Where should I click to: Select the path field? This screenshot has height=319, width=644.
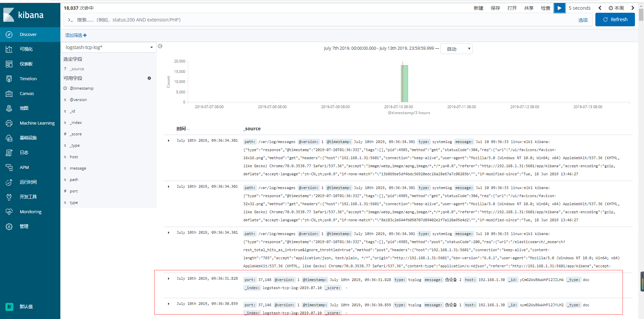coord(74,180)
